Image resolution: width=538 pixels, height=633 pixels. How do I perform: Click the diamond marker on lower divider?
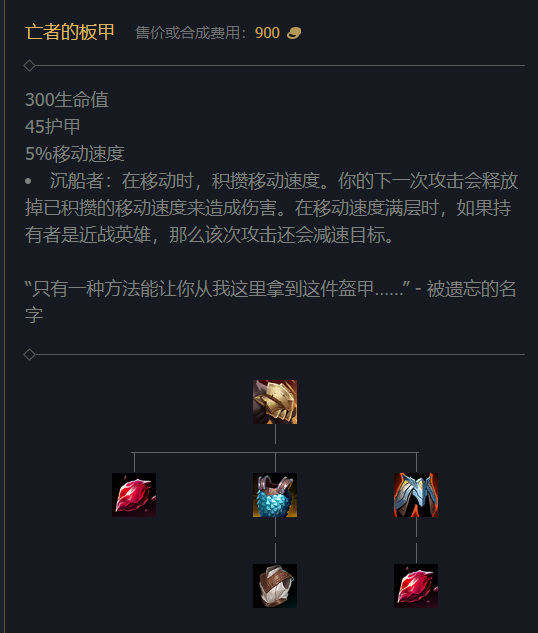pyautogui.click(x=29, y=354)
